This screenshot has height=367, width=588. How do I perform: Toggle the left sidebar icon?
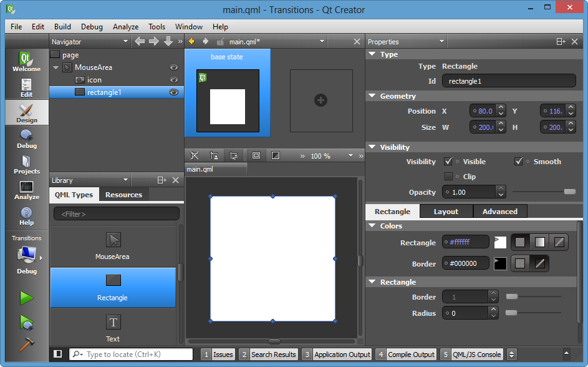(58, 354)
